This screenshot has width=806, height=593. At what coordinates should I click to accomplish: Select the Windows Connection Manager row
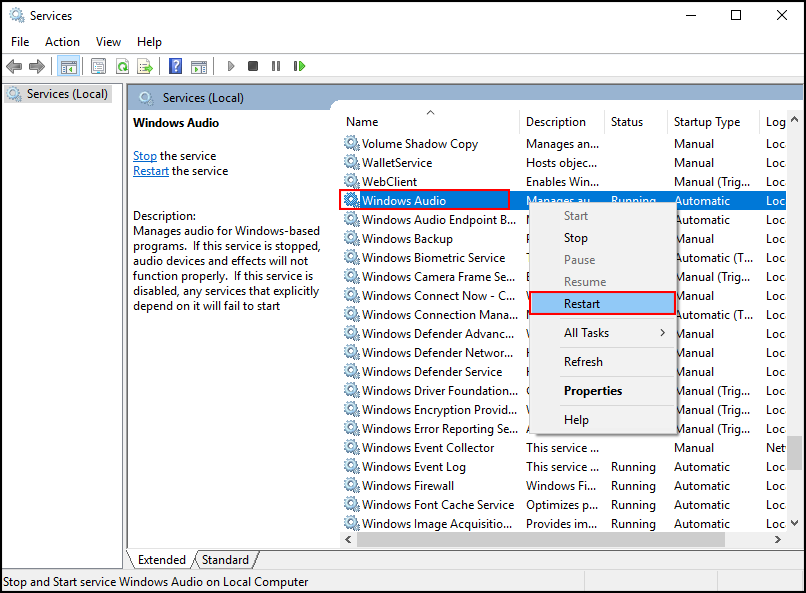tap(563, 314)
